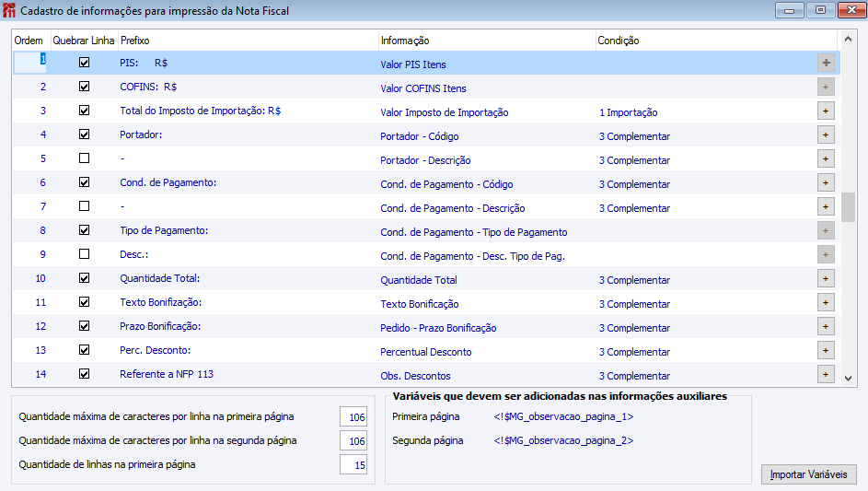Viewport: 868px width, 491px height.
Task: Edit quantity of lines on first page field
Action: (x=353, y=465)
